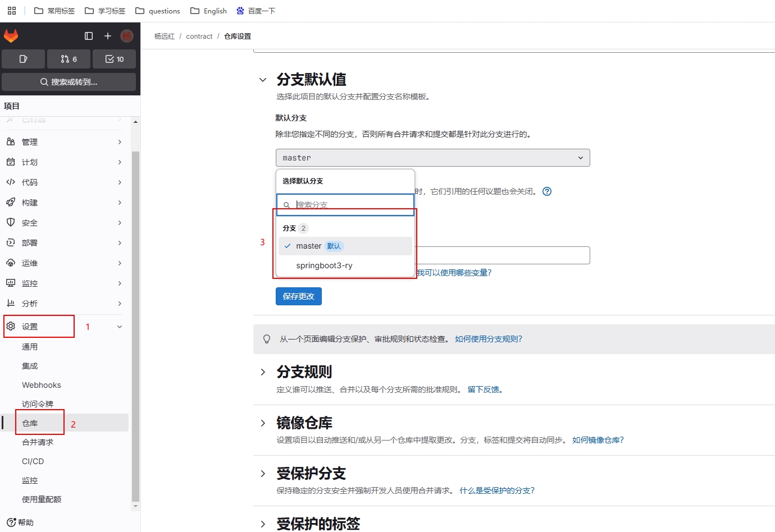
Task: Open the questions bookmark folder
Action: [x=158, y=11]
